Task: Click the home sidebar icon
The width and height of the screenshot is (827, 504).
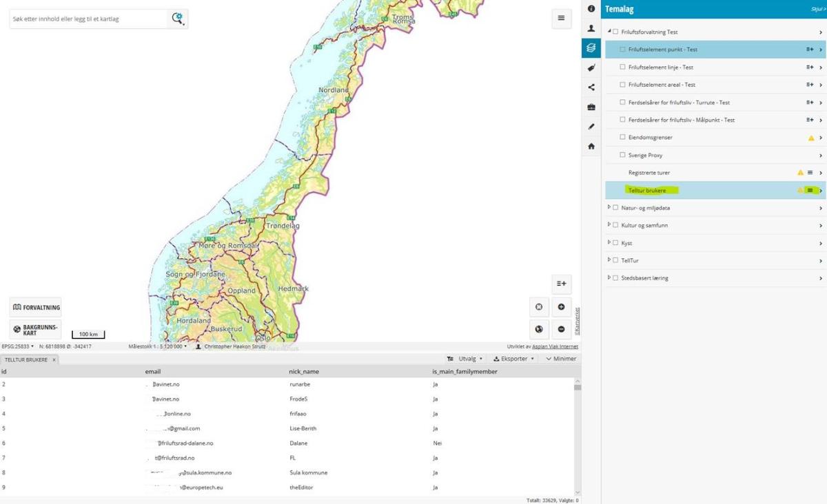Action: click(591, 146)
